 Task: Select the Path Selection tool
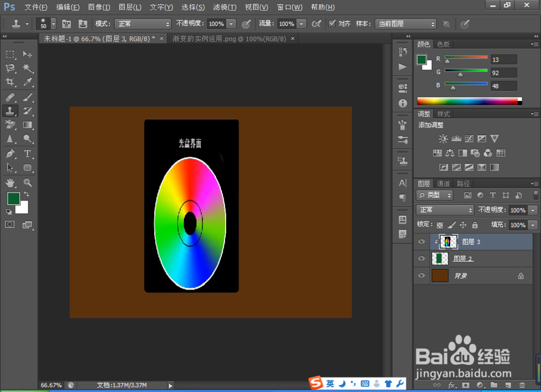(10, 168)
